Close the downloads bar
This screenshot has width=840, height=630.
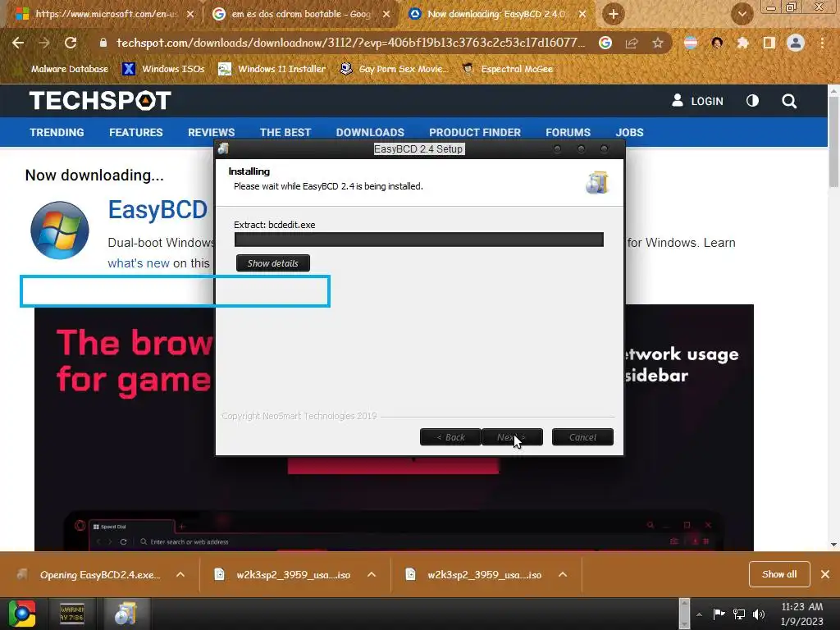(x=825, y=574)
